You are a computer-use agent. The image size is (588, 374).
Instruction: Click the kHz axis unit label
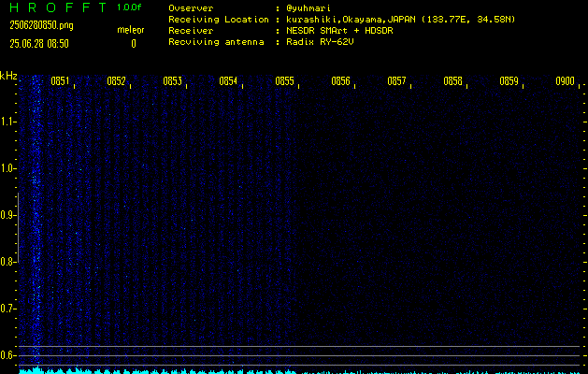pyautogui.click(x=8, y=76)
